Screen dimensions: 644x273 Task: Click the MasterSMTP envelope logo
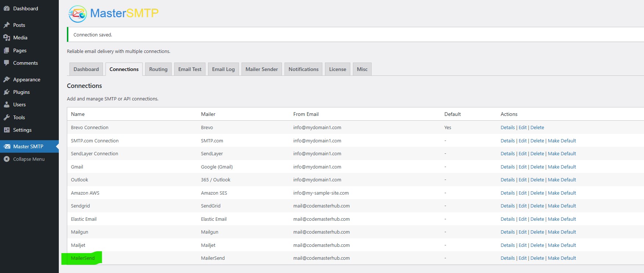click(x=78, y=14)
